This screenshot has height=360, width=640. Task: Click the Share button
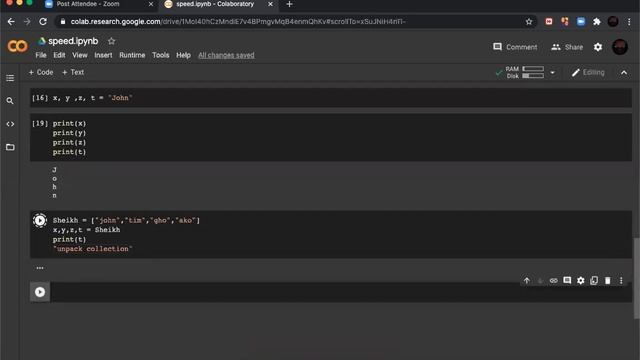click(567, 47)
